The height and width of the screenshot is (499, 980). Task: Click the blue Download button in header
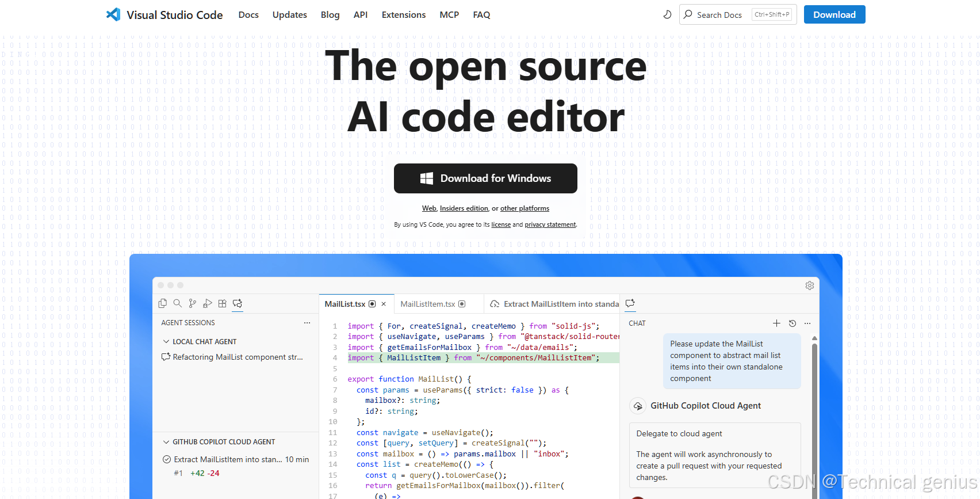tap(834, 14)
